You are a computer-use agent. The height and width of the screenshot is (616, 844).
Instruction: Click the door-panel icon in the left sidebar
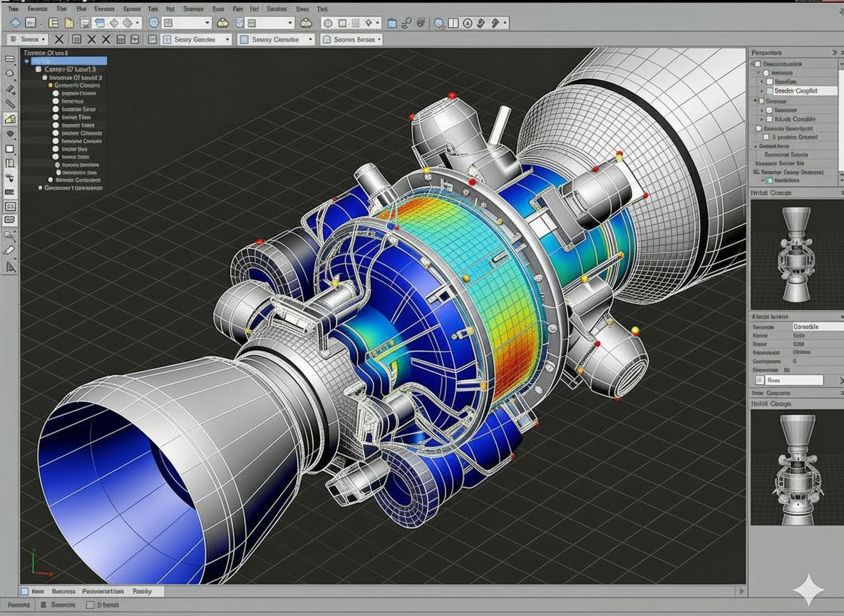(10, 164)
